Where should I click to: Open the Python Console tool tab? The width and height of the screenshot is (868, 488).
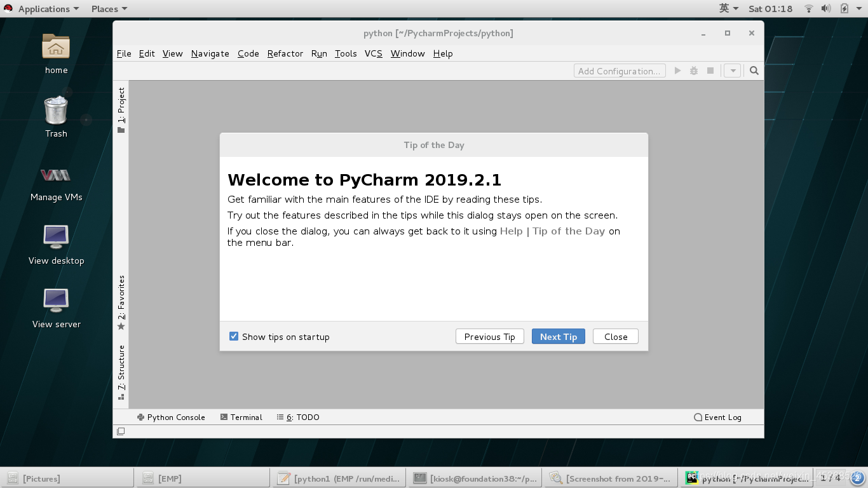171,417
